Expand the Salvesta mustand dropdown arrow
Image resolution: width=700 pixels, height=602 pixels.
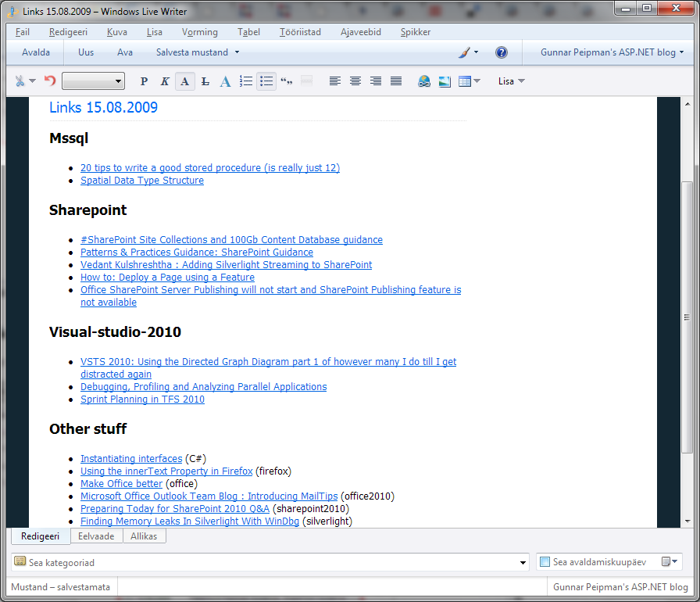[237, 52]
